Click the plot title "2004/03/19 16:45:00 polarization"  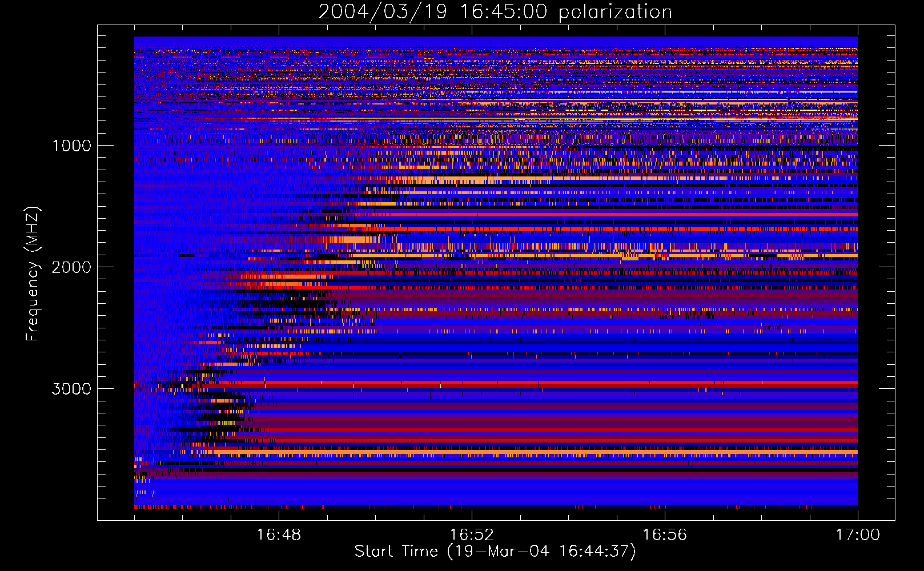[x=495, y=12]
